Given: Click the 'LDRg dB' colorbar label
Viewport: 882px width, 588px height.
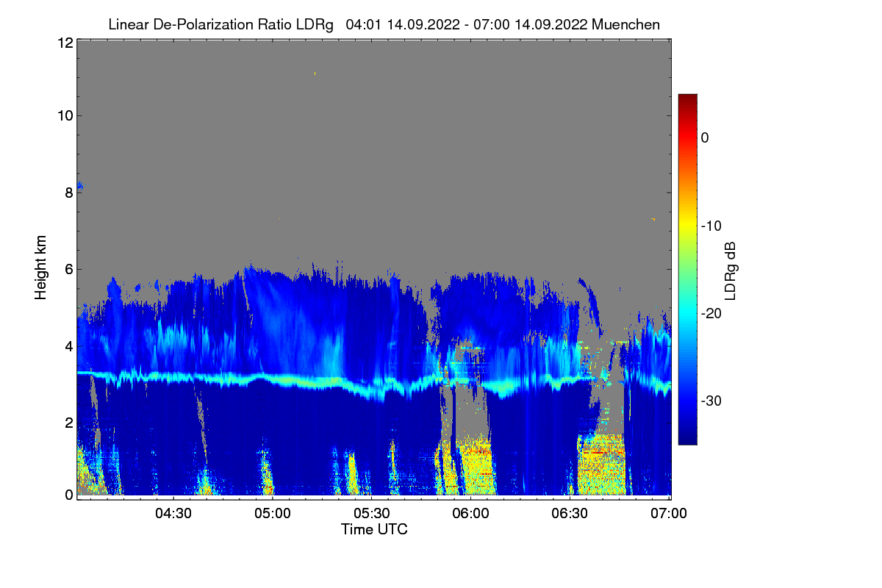Looking at the screenshot, I should coord(731,271).
